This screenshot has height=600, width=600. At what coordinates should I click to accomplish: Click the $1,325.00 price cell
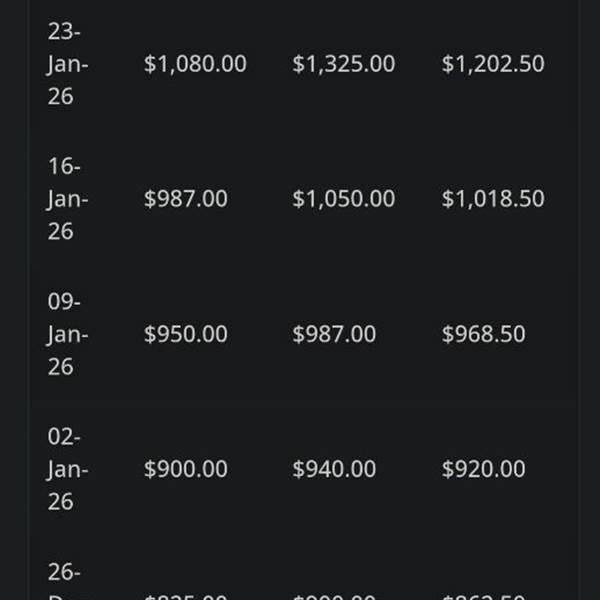coord(343,64)
